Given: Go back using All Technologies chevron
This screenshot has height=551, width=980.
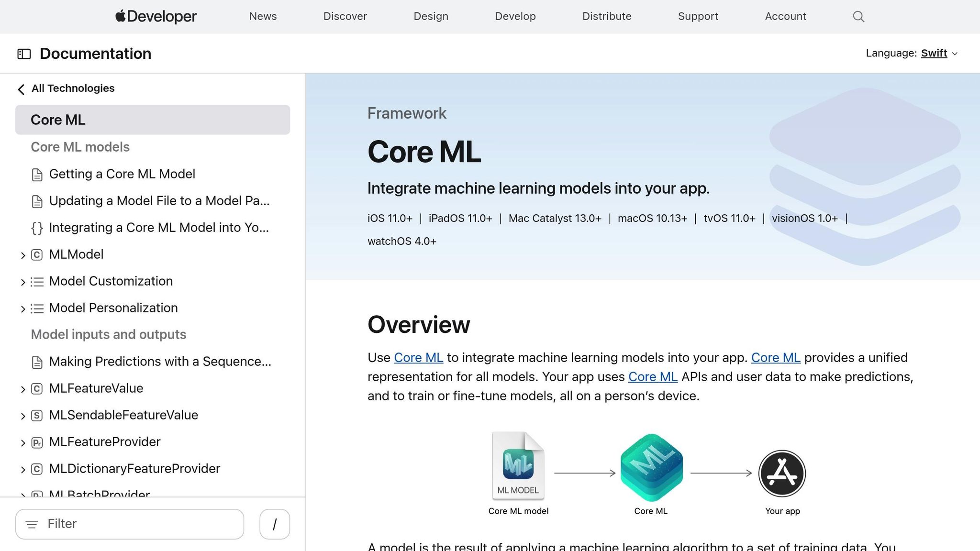Looking at the screenshot, I should pyautogui.click(x=21, y=89).
